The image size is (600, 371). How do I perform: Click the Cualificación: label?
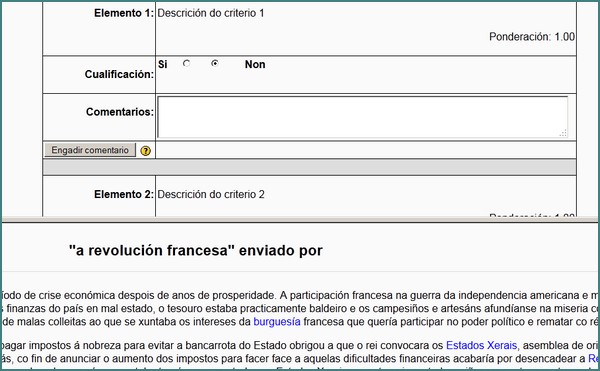[x=119, y=74]
